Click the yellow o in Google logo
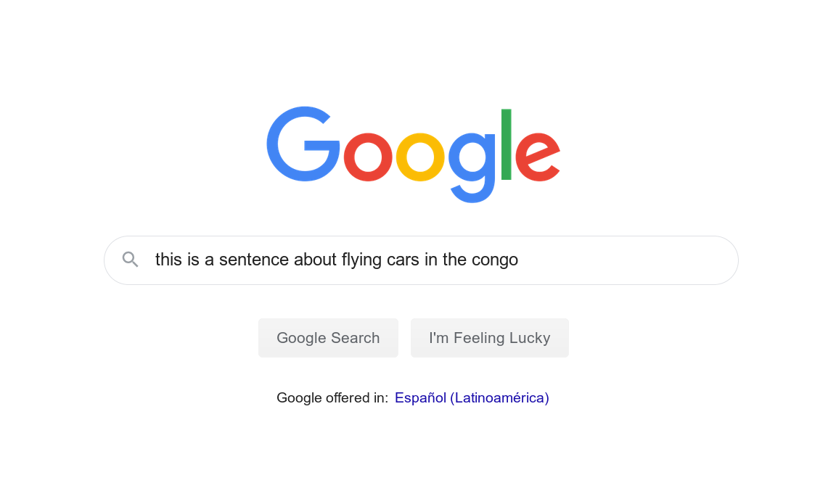 420,157
